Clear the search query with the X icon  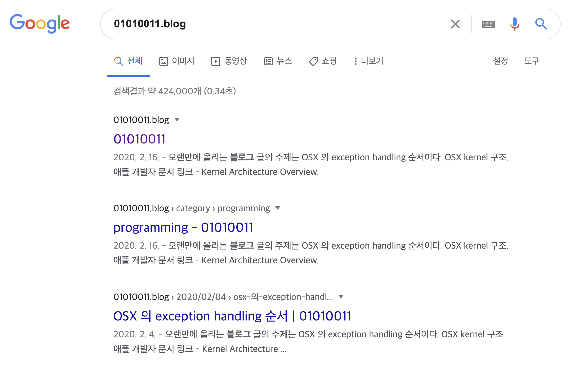[x=455, y=24]
